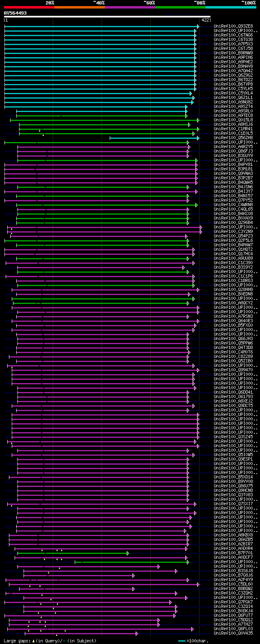Image resolution: width=260 pixels, height=644 pixels.
Task: Select label UniRef100_B3GUY9
Action: tap(233, 156)
